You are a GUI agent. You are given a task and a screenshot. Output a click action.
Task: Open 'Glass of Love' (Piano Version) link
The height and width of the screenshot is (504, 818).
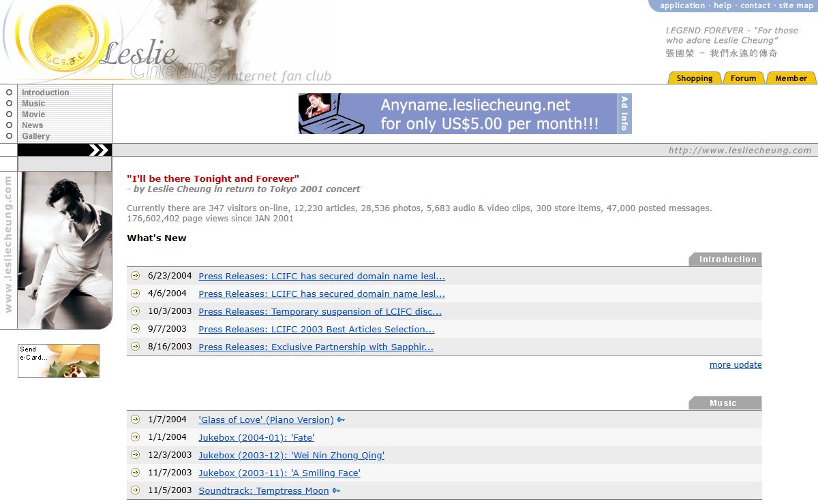[266, 420]
